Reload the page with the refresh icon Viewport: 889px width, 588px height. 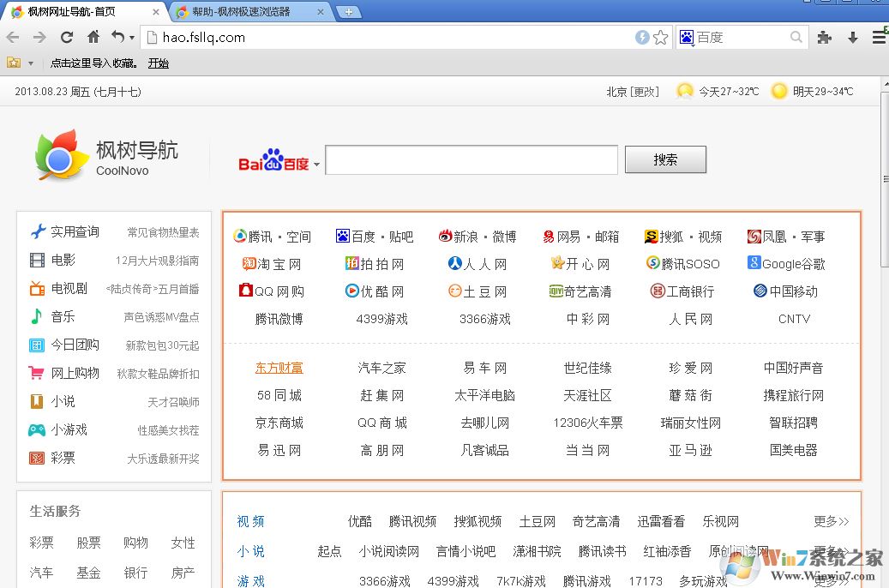pyautogui.click(x=66, y=38)
